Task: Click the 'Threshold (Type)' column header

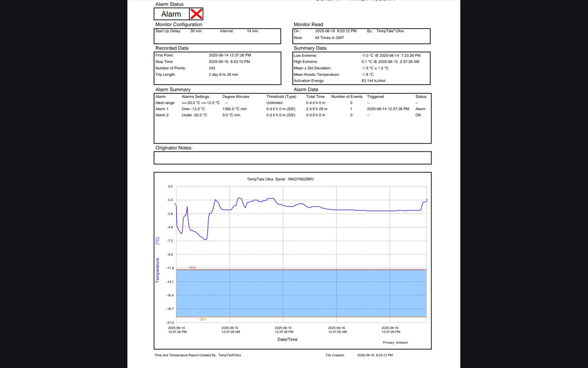Action: [x=281, y=97]
